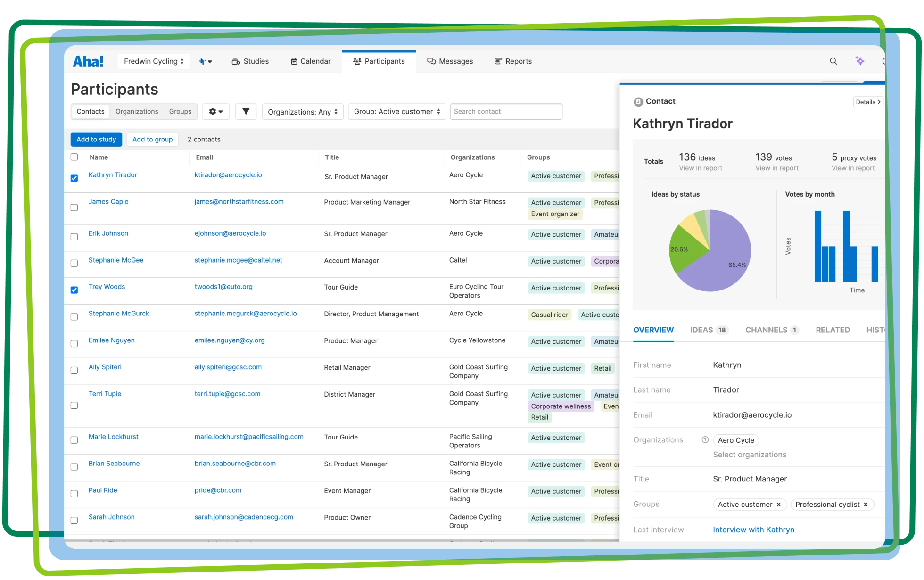Open the Interview with Kathryn link
The width and height of the screenshot is (924, 580).
pos(753,530)
